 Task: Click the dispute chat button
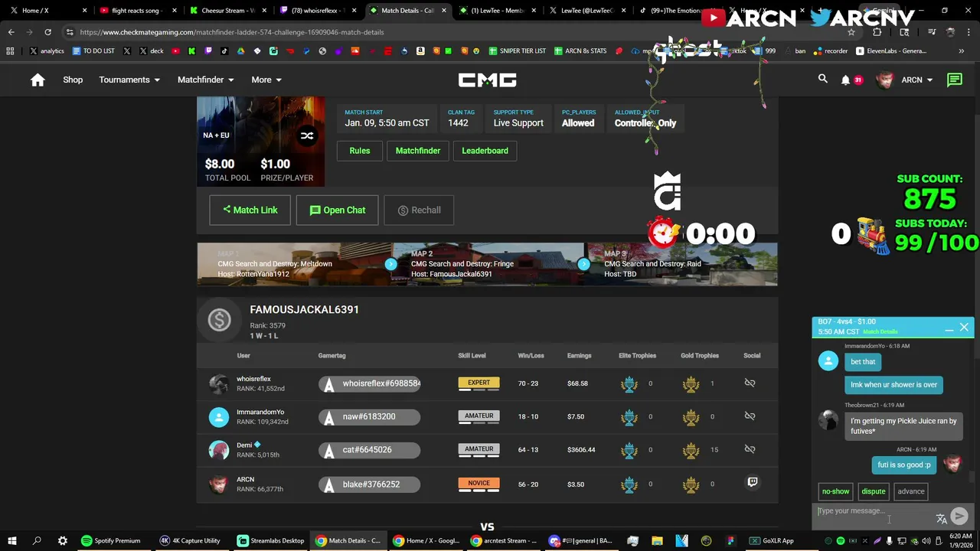pos(874,491)
